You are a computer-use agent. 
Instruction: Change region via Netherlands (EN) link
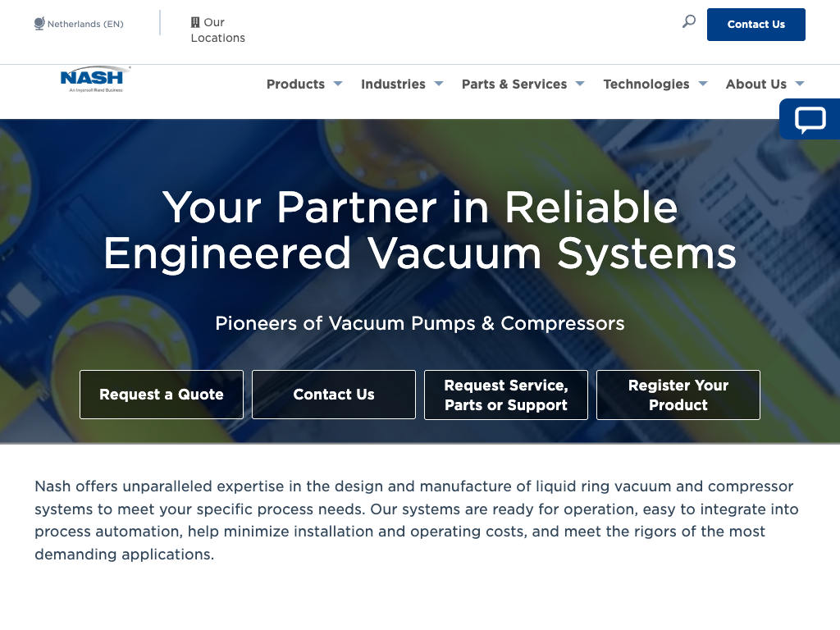click(85, 24)
